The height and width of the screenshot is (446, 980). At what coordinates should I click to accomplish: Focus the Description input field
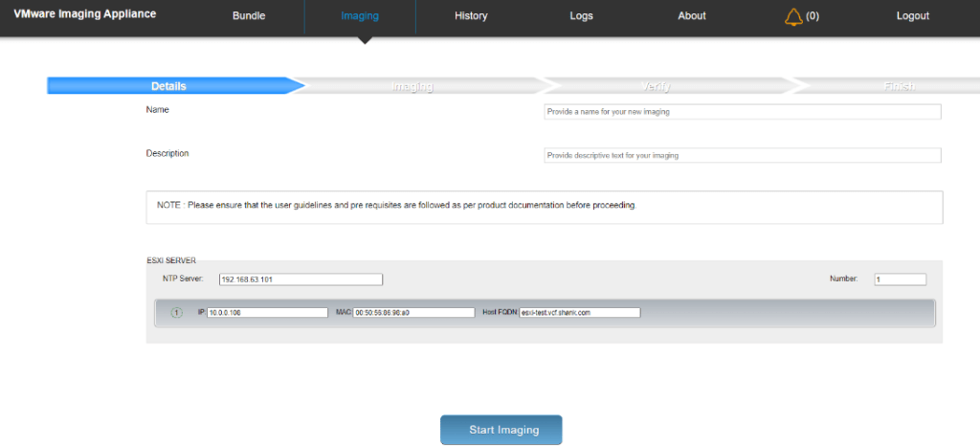pyautogui.click(x=743, y=156)
